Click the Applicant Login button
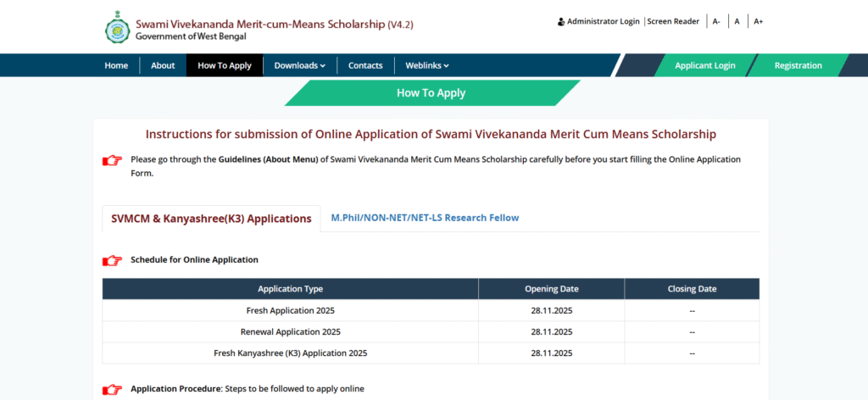This screenshot has height=400, width=868. pyautogui.click(x=704, y=65)
